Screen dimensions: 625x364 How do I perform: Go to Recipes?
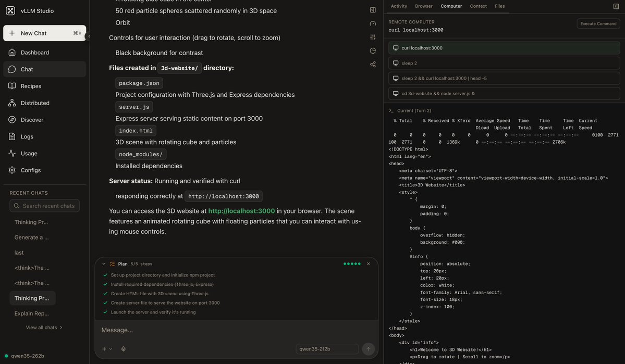point(45,86)
